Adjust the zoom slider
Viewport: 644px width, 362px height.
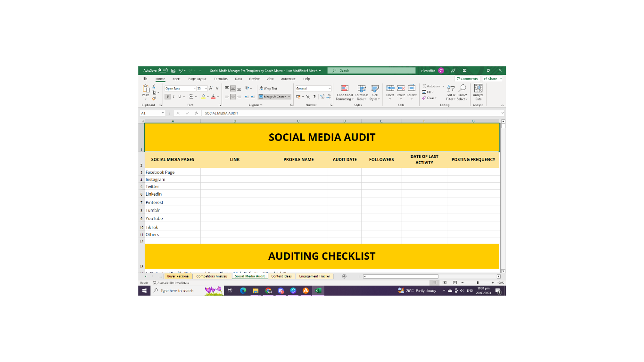(478, 283)
